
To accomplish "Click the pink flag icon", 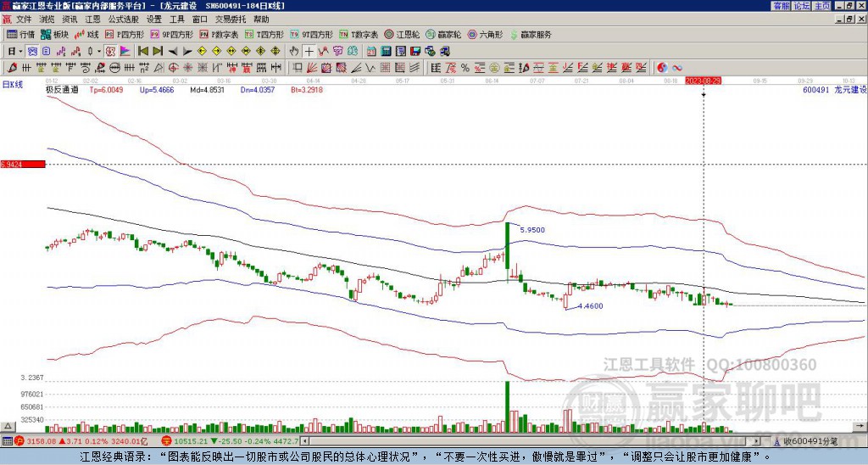I will point(125,52).
